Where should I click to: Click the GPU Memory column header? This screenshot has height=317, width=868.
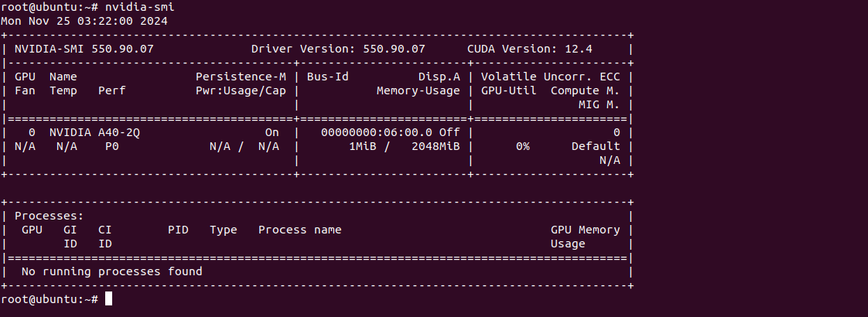pos(585,230)
